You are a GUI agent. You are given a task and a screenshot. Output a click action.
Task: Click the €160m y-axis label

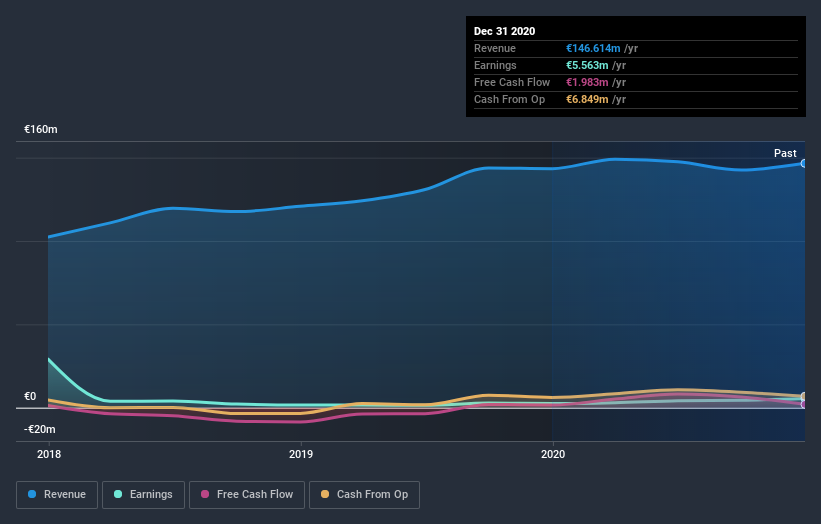coord(41,129)
